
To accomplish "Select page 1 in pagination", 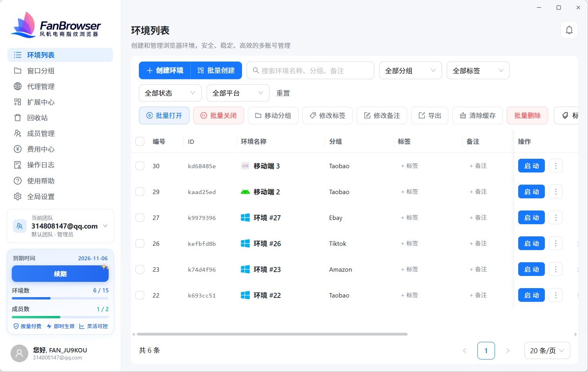I will click(x=486, y=350).
